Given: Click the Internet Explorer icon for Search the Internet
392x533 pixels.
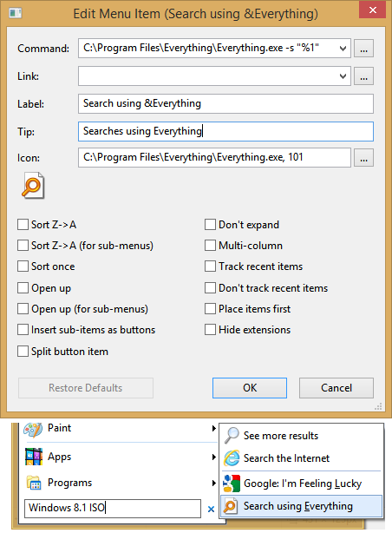Looking at the screenshot, I should (232, 457).
